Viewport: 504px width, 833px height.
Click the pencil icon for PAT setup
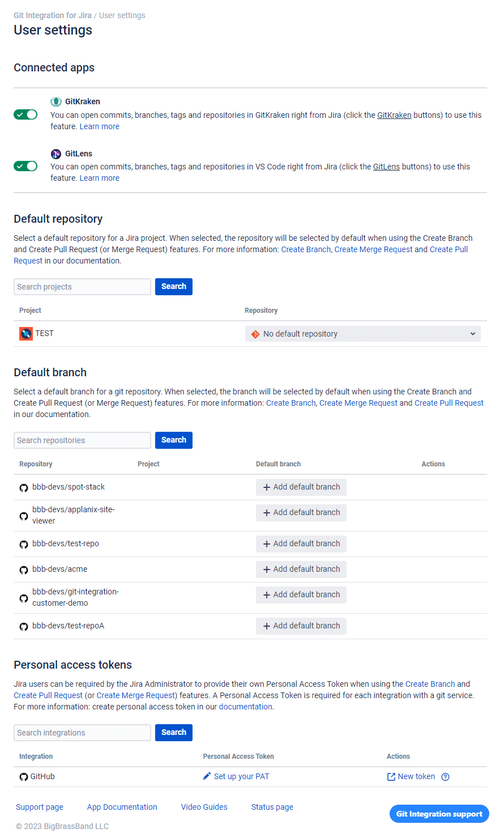207,776
